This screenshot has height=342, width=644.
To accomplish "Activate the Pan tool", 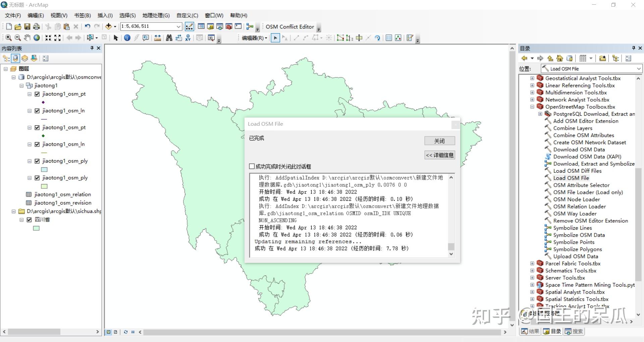I will tap(27, 38).
